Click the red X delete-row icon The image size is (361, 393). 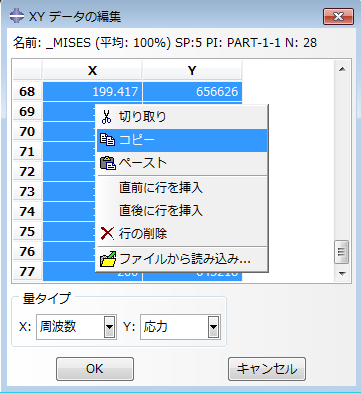coord(107,233)
